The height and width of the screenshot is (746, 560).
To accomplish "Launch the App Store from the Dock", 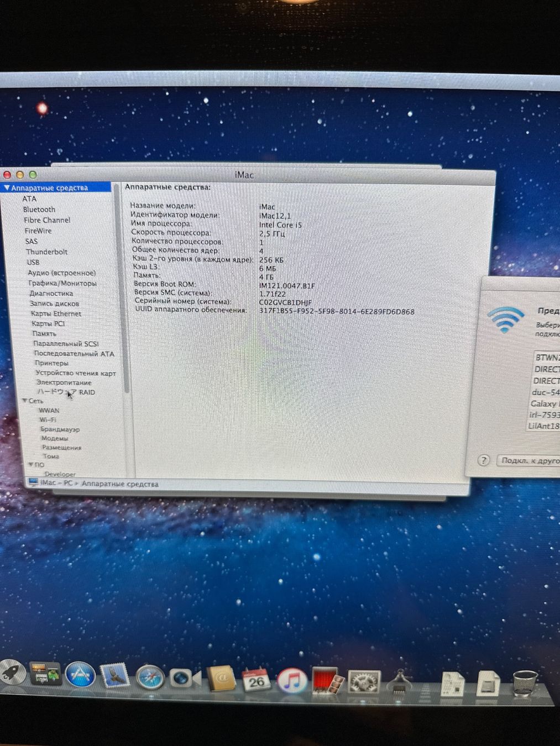I will tap(80, 675).
